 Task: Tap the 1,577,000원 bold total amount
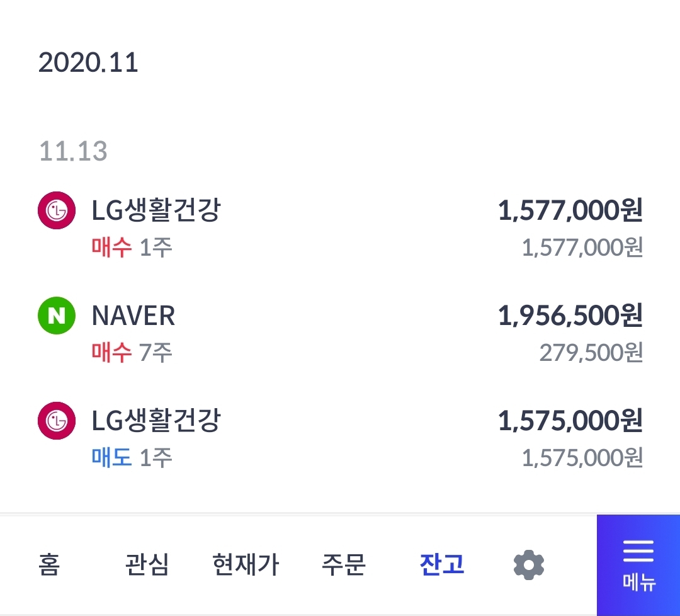point(570,210)
